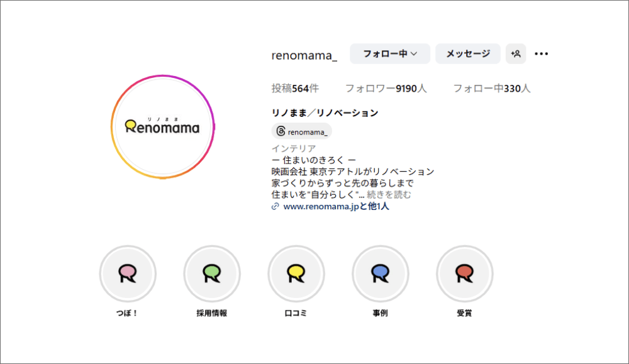Open the フォロー中 dropdown button

(390, 53)
